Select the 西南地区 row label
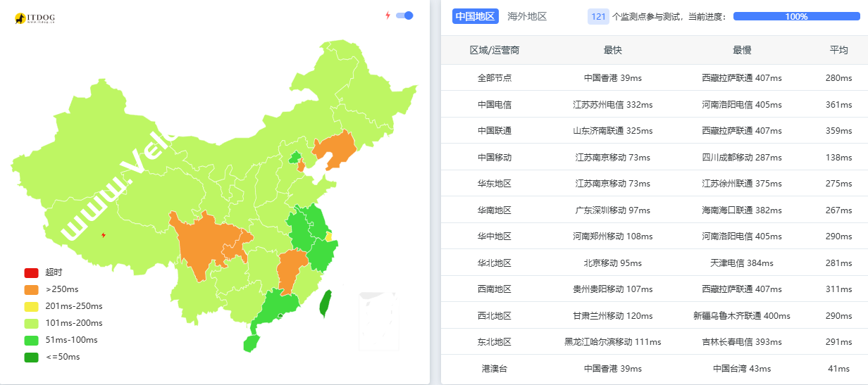Viewport: 868px width, 385px height. 495,289
